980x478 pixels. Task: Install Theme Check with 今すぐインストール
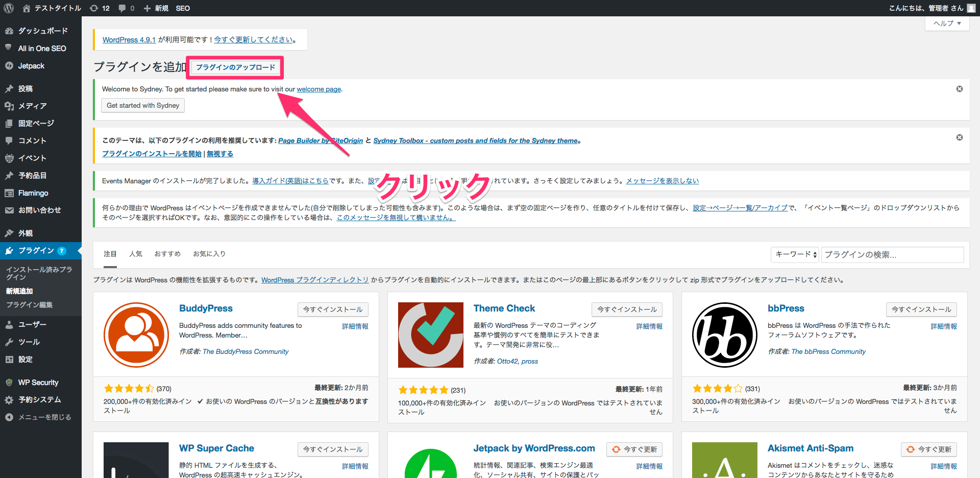coord(627,309)
